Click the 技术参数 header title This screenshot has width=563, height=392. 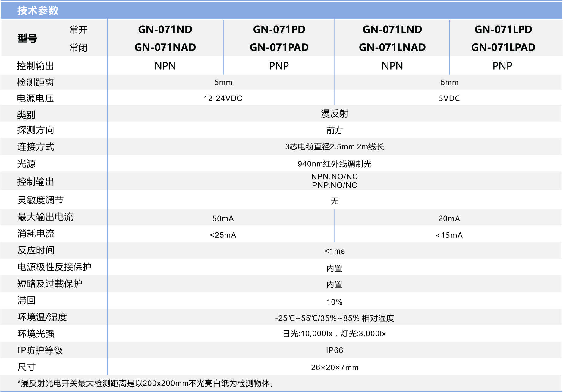tap(38, 11)
